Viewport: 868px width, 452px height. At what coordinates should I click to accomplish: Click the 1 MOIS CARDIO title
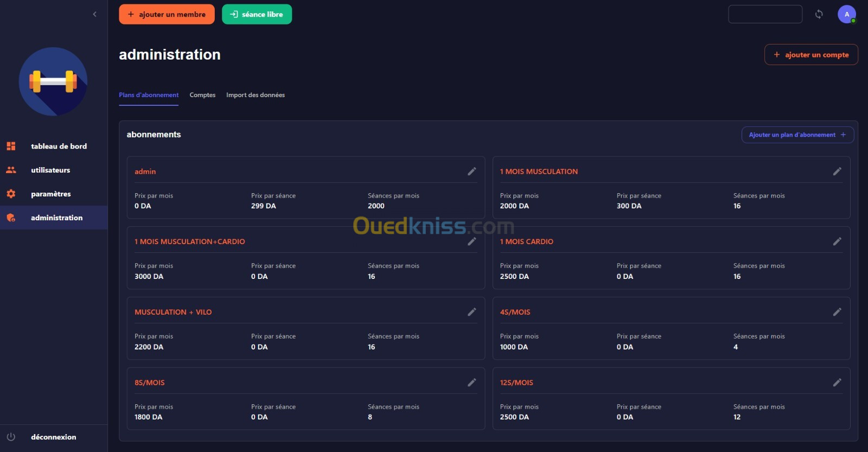click(527, 241)
